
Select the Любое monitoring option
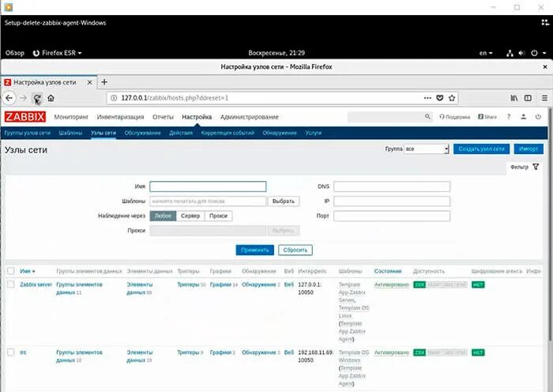163,216
